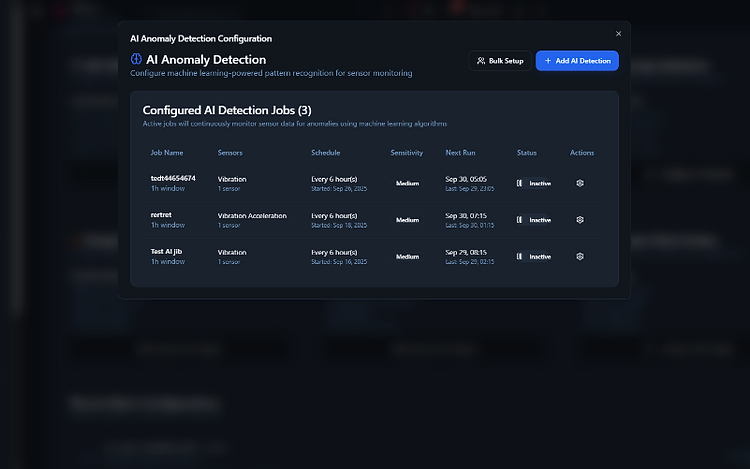Open settings gear for rertret job

tap(580, 220)
